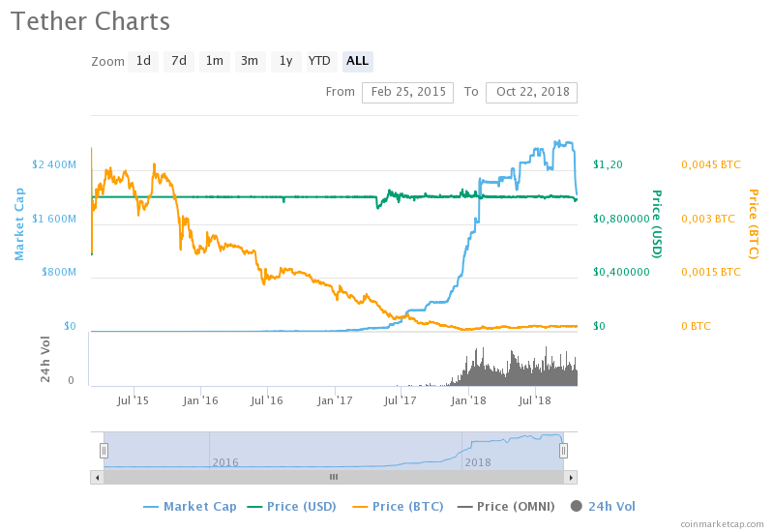Click the 2016 marker in navigator

pyautogui.click(x=225, y=462)
